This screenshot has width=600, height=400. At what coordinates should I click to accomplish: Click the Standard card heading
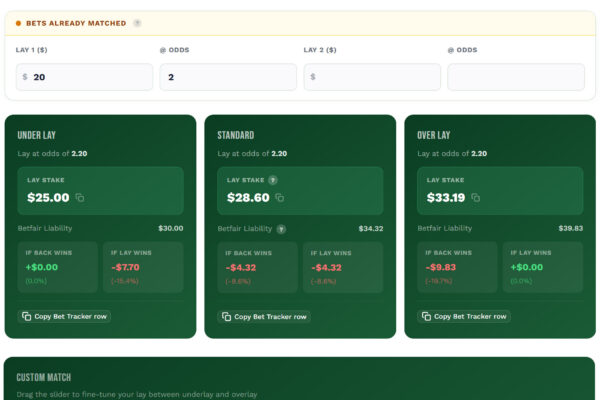point(236,135)
